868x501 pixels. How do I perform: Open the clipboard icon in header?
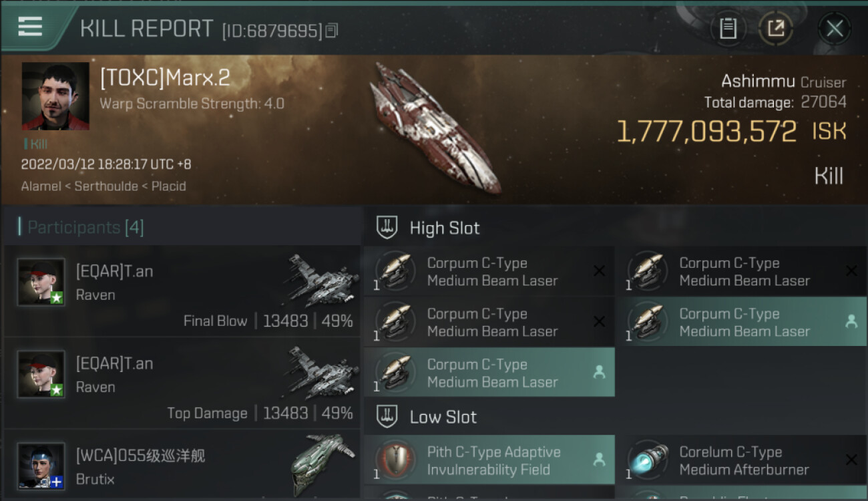tap(728, 28)
